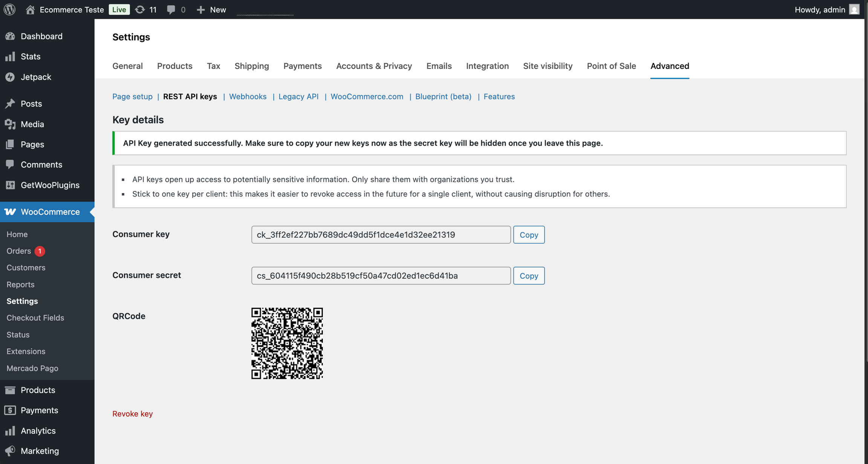Open the WooCommerce.com section link
The height and width of the screenshot is (464, 868).
pos(367,96)
